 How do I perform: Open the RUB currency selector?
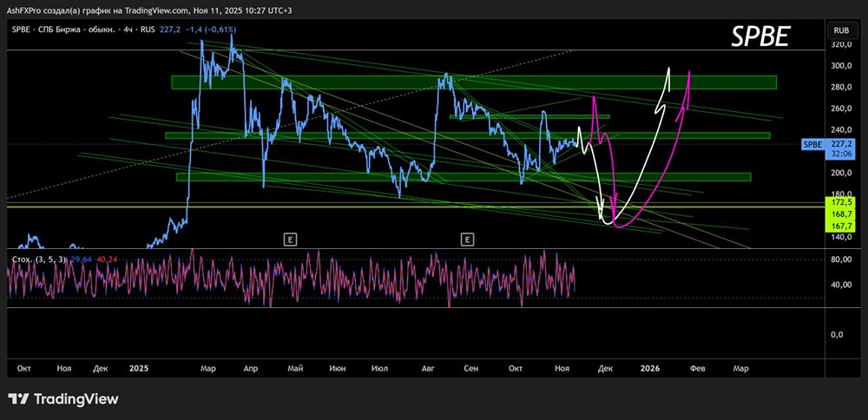coord(839,30)
